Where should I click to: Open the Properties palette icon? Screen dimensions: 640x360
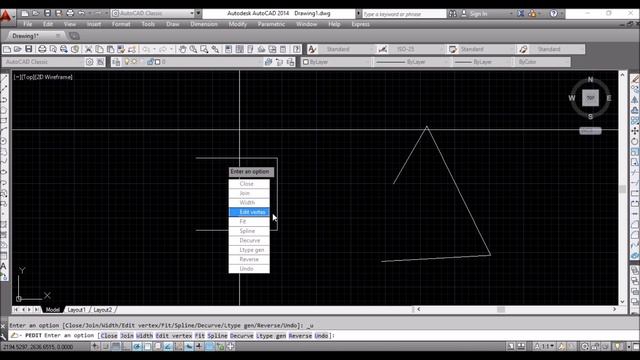[229, 49]
